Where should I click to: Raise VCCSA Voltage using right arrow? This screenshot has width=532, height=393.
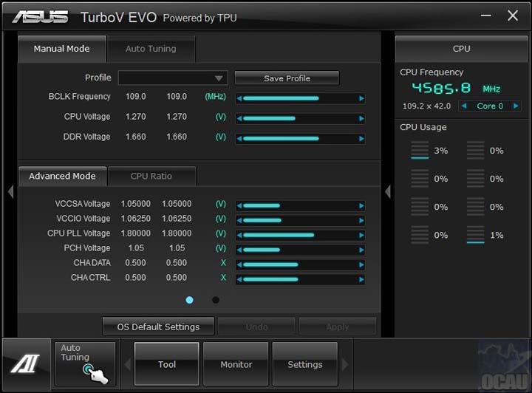[x=361, y=206]
